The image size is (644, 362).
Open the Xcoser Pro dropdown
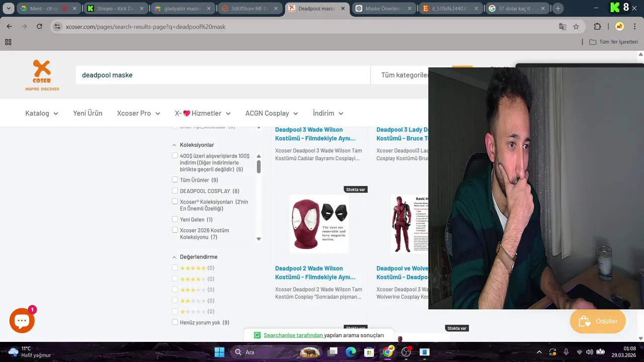click(x=138, y=113)
